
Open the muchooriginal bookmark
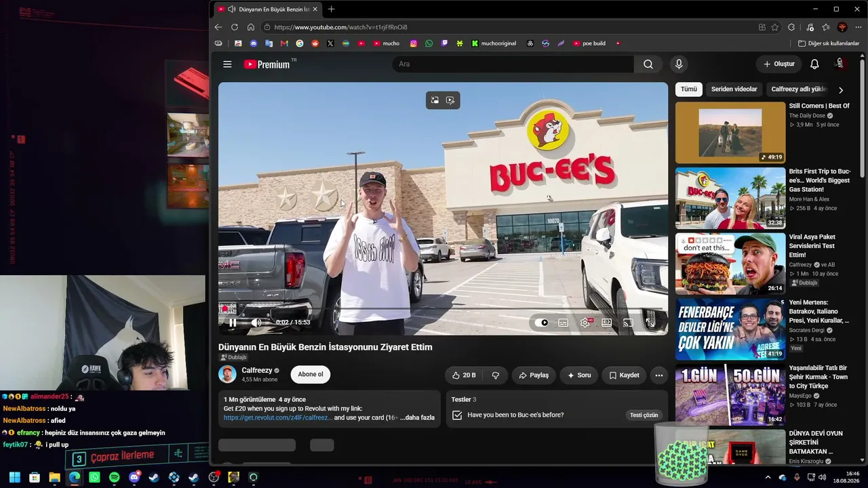point(494,43)
